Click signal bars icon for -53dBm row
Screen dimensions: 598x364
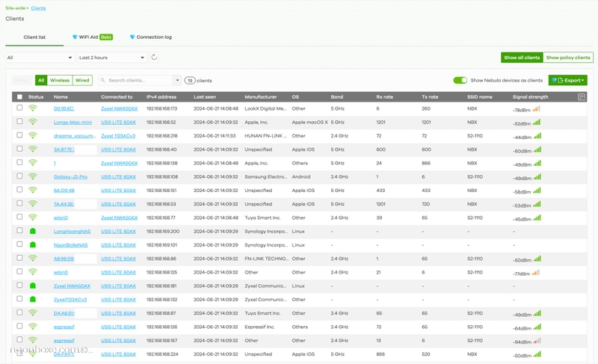(x=537, y=204)
